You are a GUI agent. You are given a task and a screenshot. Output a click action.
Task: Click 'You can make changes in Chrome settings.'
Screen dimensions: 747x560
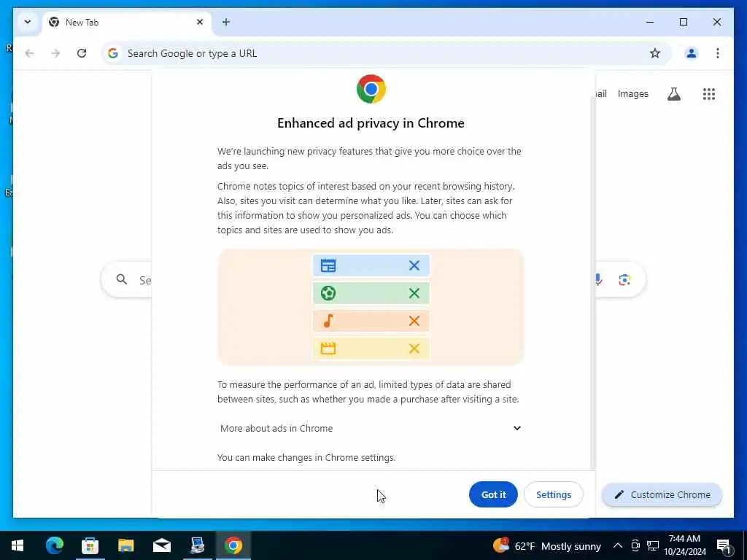[x=306, y=458]
